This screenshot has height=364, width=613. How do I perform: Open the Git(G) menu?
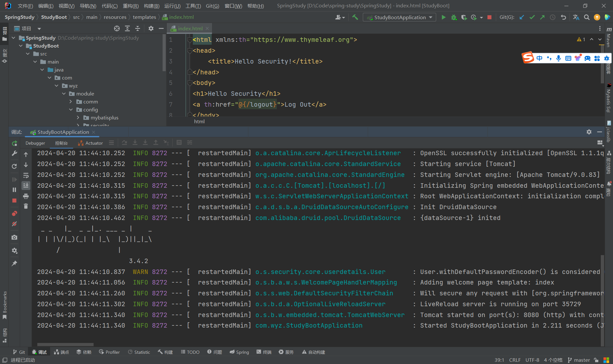pyautogui.click(x=212, y=6)
